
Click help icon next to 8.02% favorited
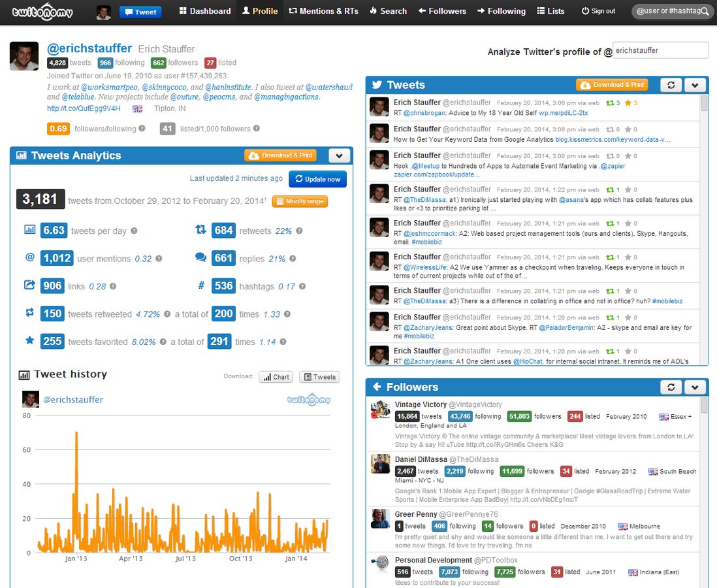click(163, 341)
